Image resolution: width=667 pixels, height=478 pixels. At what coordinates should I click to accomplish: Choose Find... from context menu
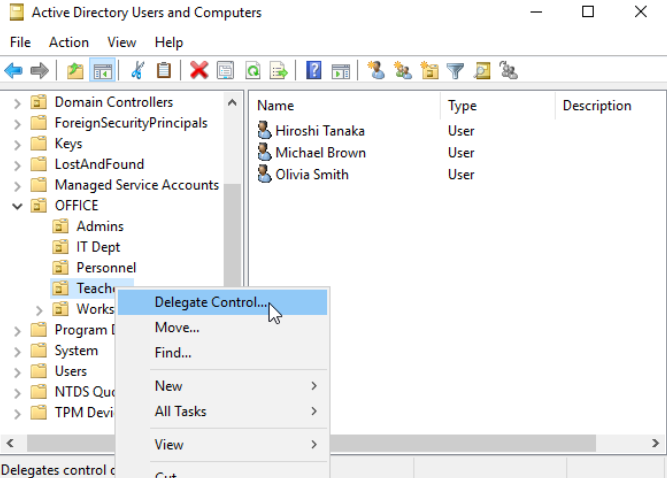pyautogui.click(x=222, y=353)
